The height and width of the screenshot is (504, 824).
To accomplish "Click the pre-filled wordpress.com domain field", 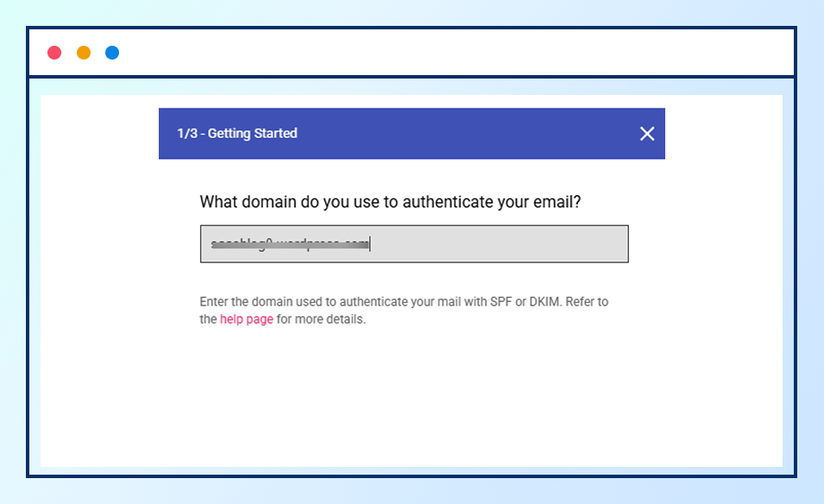I will click(414, 243).
